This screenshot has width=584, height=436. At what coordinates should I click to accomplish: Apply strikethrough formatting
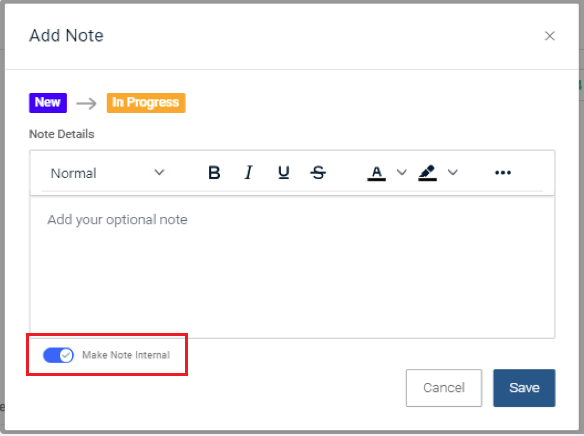click(x=318, y=173)
